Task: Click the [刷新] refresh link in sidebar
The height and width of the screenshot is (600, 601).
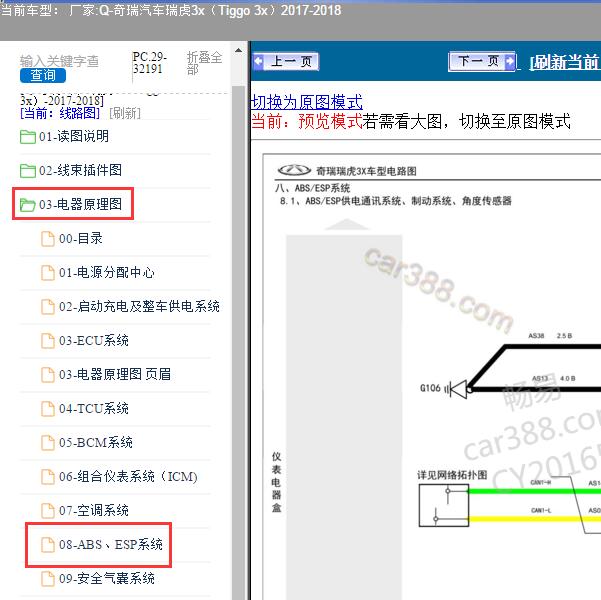Action: tap(125, 113)
